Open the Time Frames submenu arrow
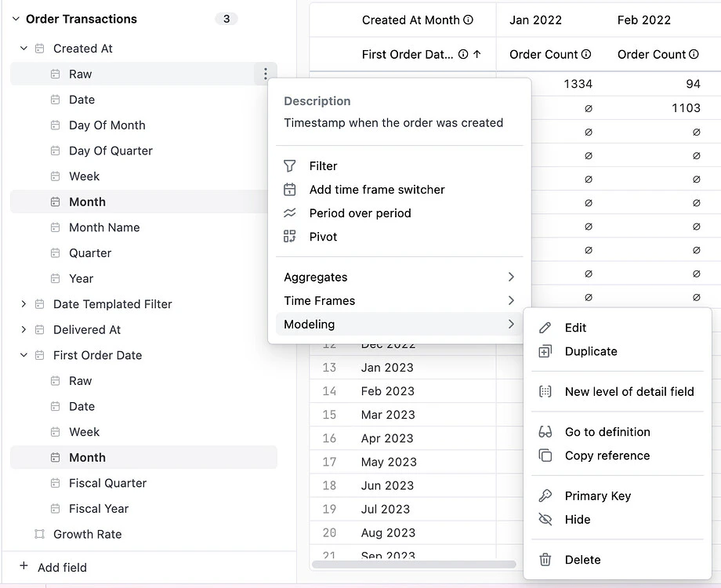 point(511,300)
